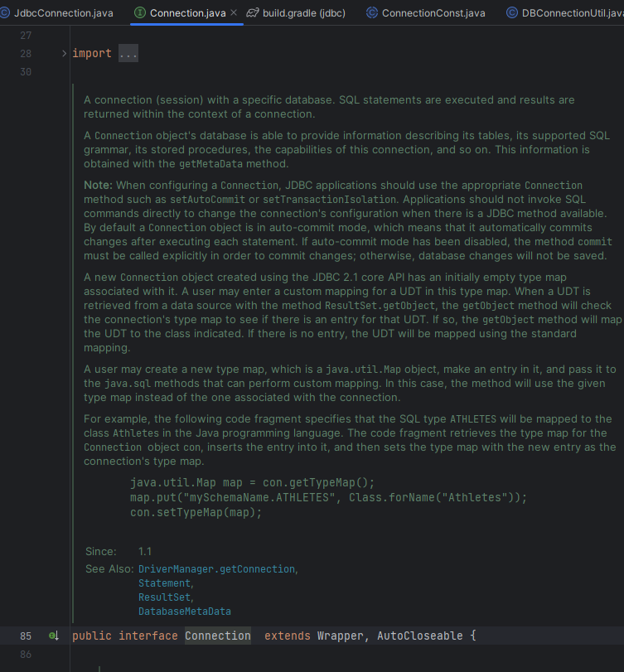
Task: Close the Connection.java tab
Action: pyautogui.click(x=234, y=13)
